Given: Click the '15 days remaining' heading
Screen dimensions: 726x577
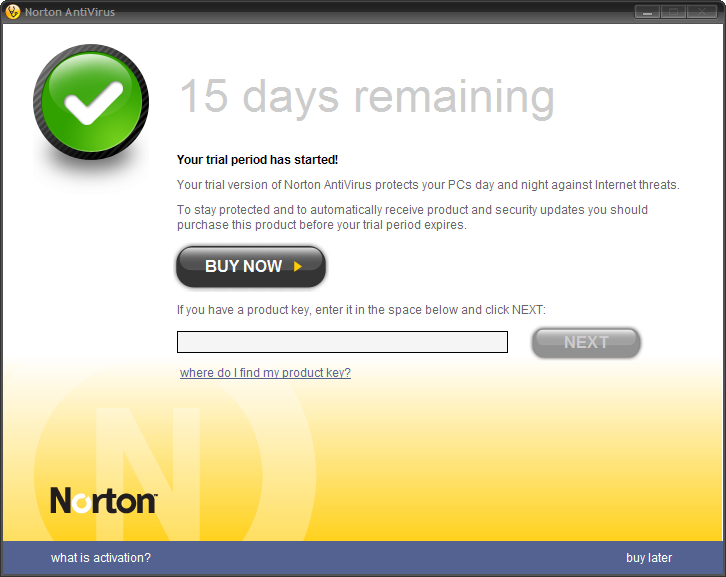Looking at the screenshot, I should pos(367,97).
